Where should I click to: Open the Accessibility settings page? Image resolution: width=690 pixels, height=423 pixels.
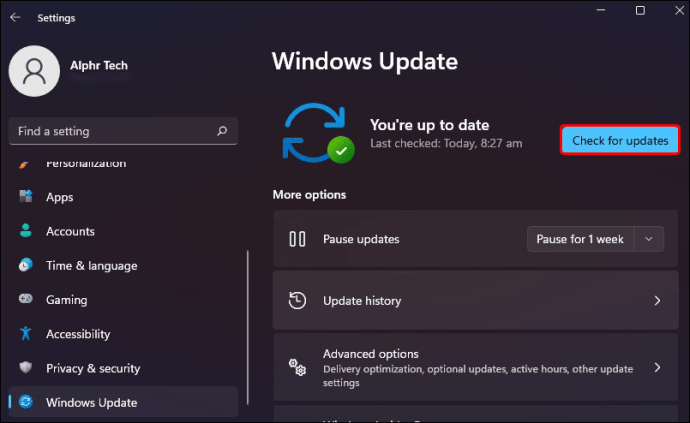pos(123,334)
